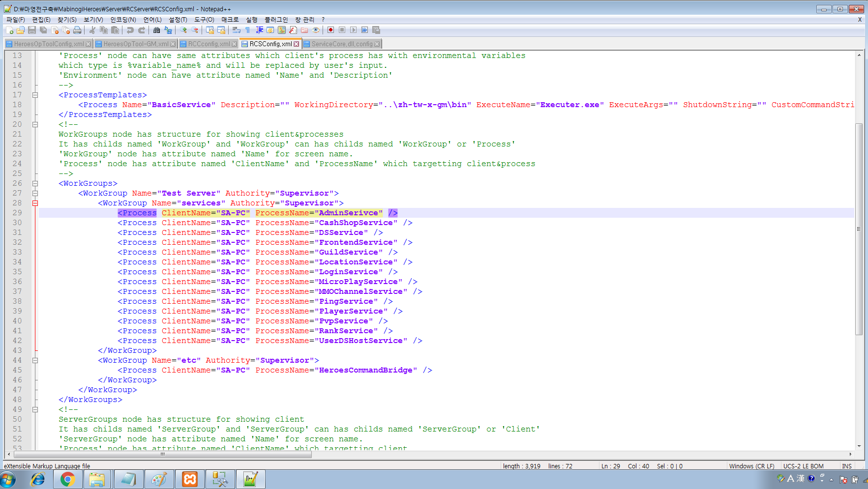This screenshot has width=868, height=489.
Task: Collapse the services WorkGroup fold on line 28
Action: (35, 203)
